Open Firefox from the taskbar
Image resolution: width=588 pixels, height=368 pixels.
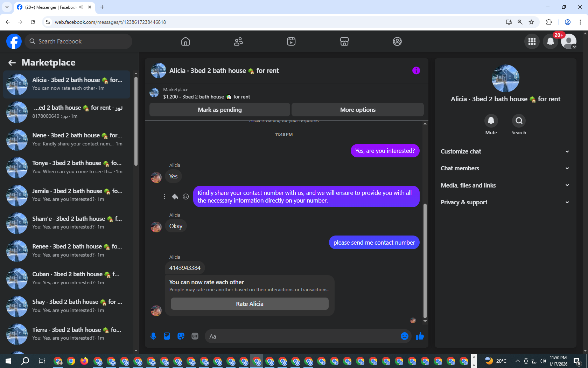pos(84,361)
